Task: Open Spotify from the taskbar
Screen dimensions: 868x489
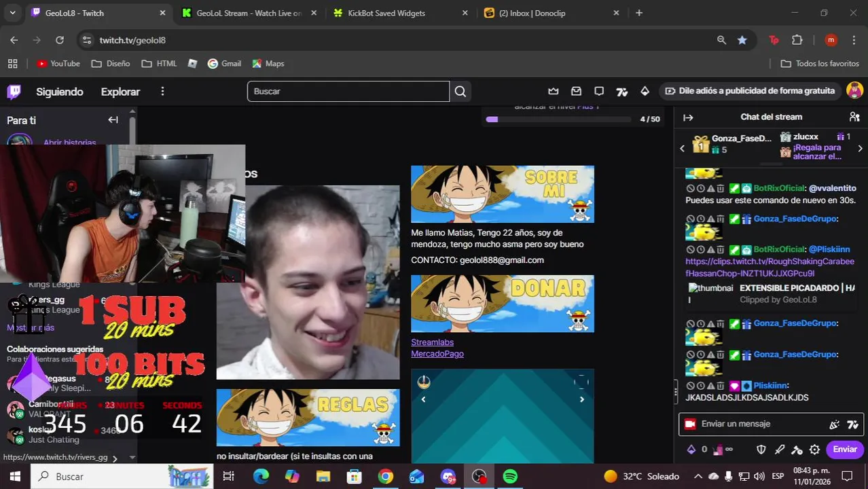Action: (x=510, y=477)
